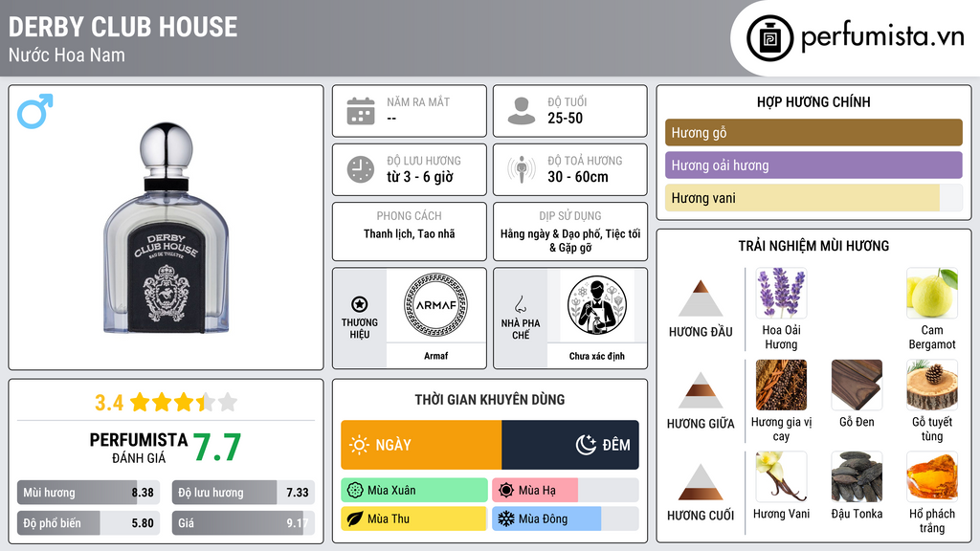Open the Cam Bergamot note image
Screen dimensions: 980x551
[932, 294]
